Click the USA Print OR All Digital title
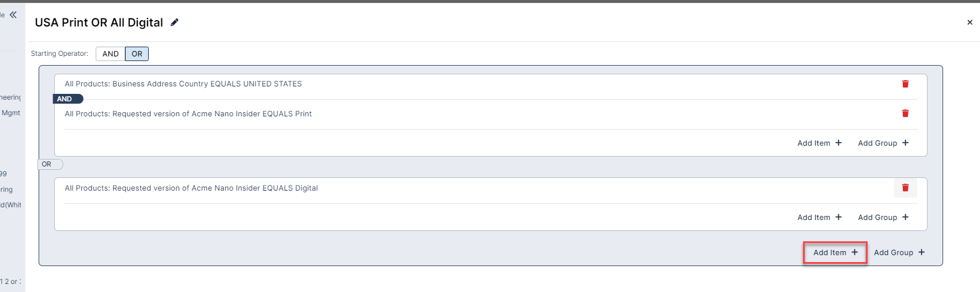The height and width of the screenshot is (292, 980). (x=99, y=22)
